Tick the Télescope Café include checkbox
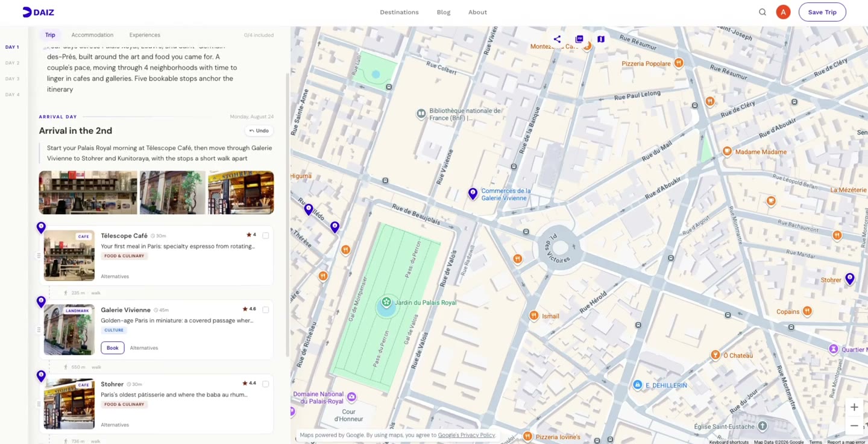The width and height of the screenshot is (868, 444). [x=266, y=236]
